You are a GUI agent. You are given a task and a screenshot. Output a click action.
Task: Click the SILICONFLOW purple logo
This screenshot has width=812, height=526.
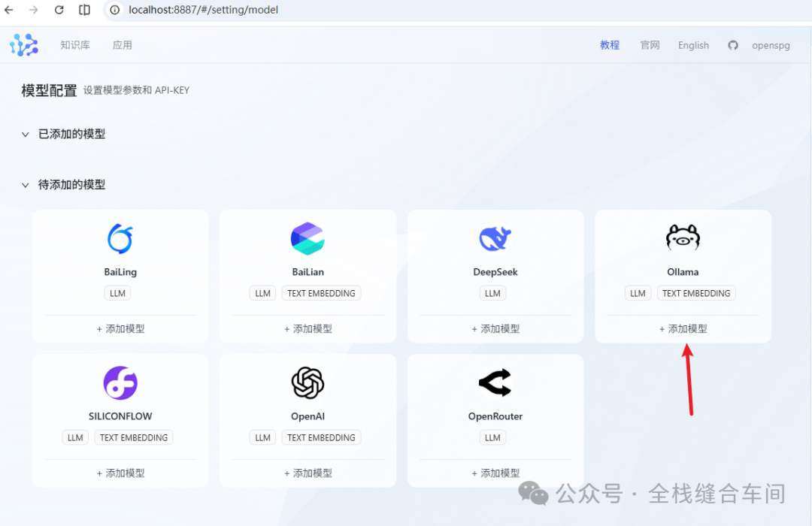(x=120, y=383)
